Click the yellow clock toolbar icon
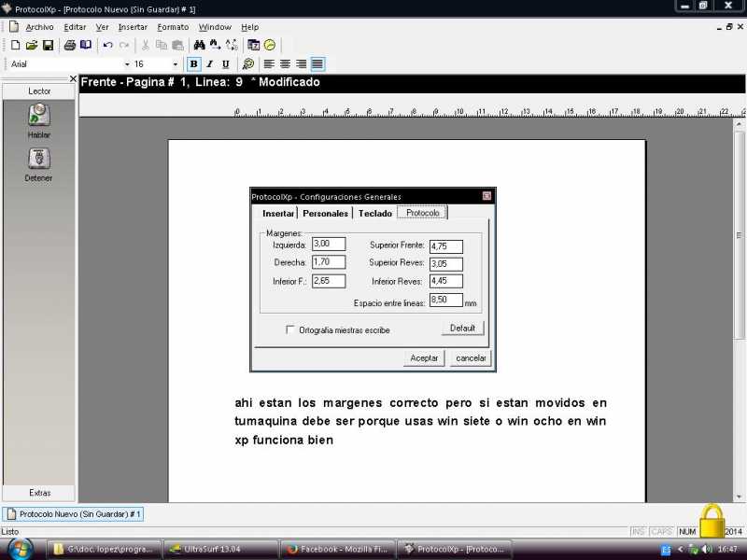This screenshot has width=747, height=560. point(270,45)
